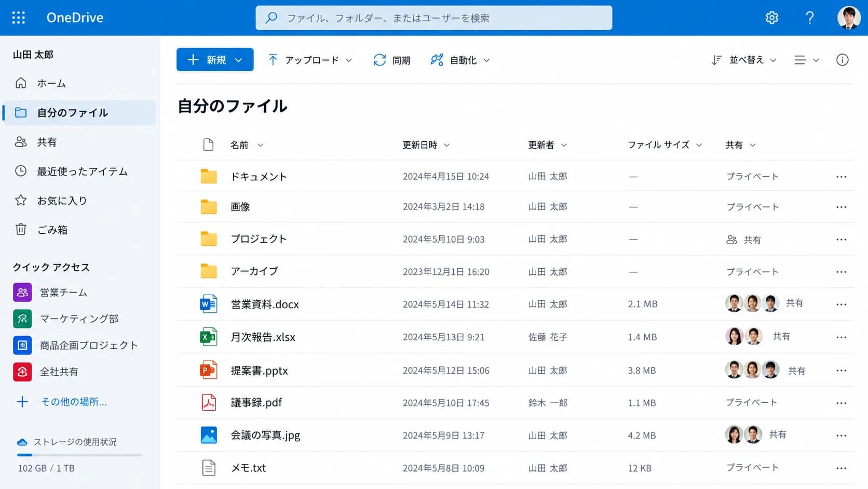The width and height of the screenshot is (868, 489).
Task: Click the 全社共有 red icon
Action: pos(22,372)
